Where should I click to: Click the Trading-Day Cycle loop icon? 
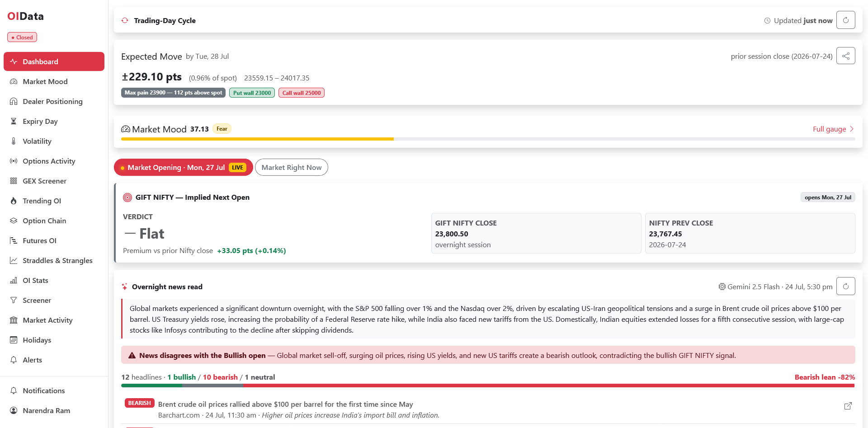coord(125,20)
